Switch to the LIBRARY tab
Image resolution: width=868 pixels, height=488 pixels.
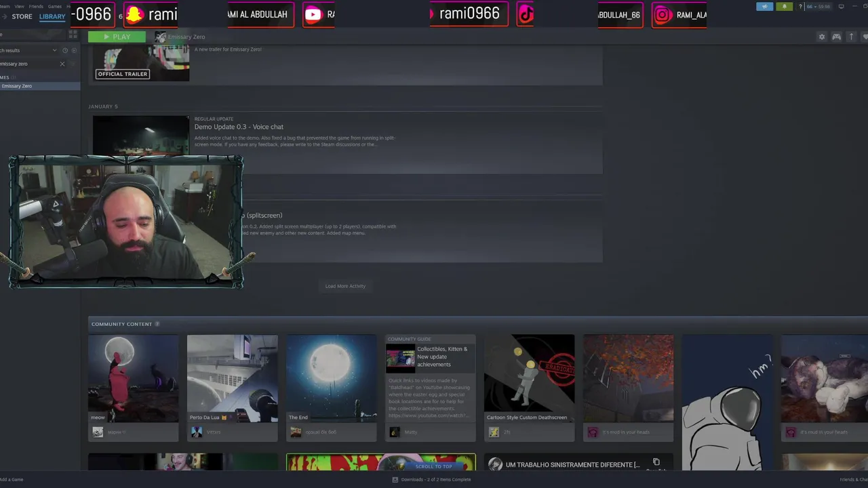[x=52, y=16]
